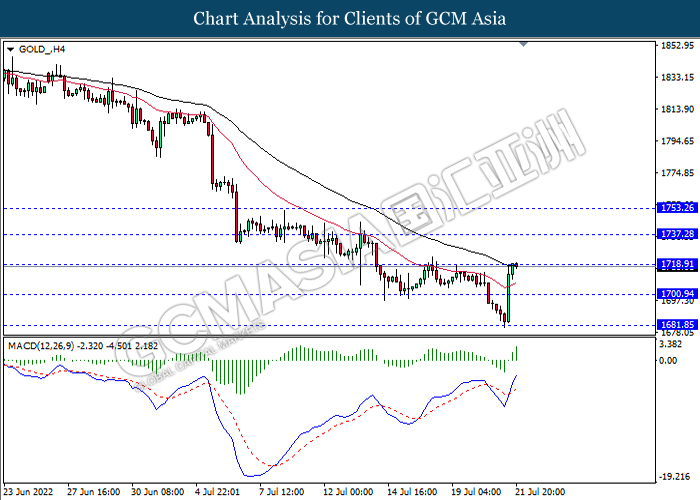The height and width of the screenshot is (500, 700).
Task: Open the GOLD_,H4 symbol dropdown arrow
Action: [x=10, y=50]
